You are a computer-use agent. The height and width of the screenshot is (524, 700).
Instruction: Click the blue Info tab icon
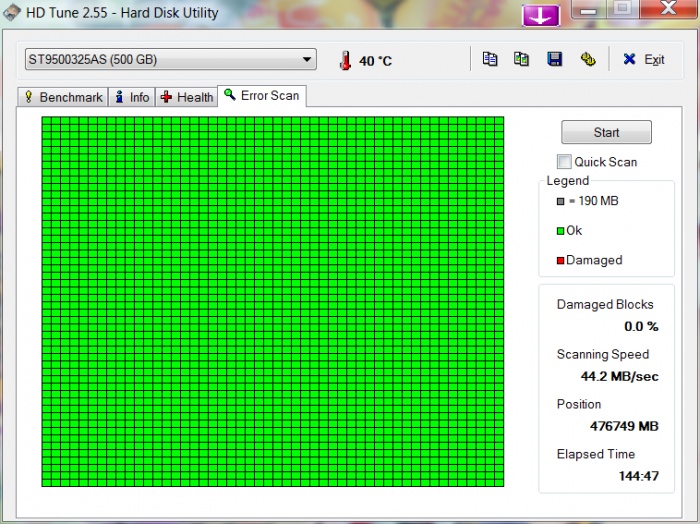tap(119, 96)
